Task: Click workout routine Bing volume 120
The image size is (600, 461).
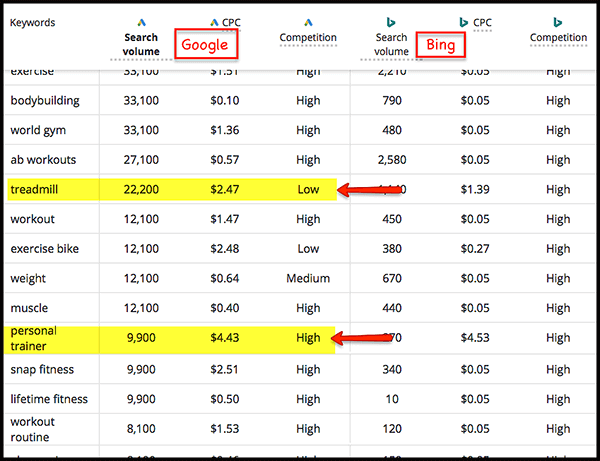Action: click(392, 429)
